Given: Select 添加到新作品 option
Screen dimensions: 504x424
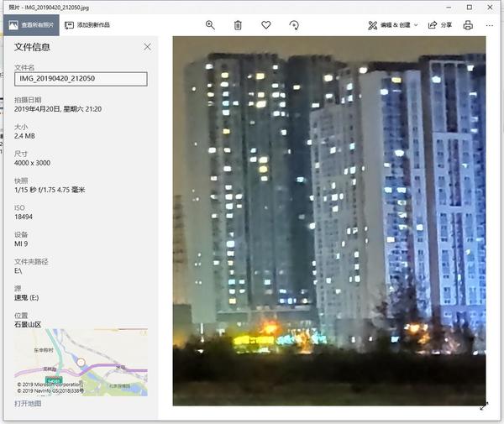Looking at the screenshot, I should (87, 25).
